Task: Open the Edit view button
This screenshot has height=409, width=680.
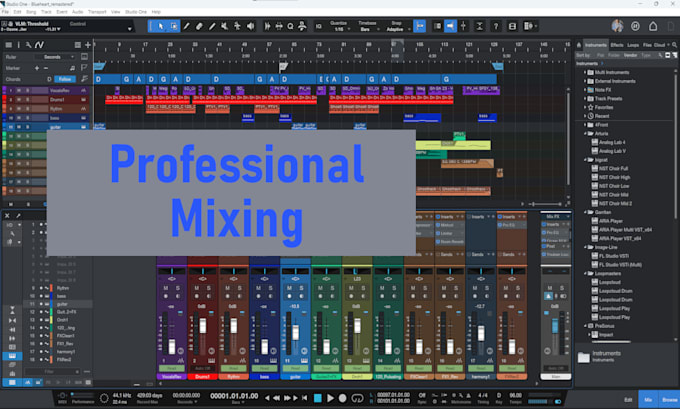Action: coord(628,399)
